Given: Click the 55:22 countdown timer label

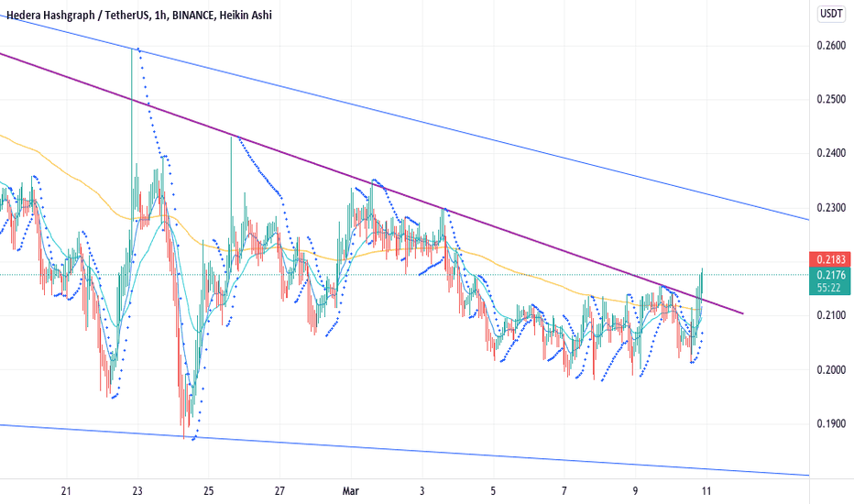Looking at the screenshot, I should click(x=830, y=288).
